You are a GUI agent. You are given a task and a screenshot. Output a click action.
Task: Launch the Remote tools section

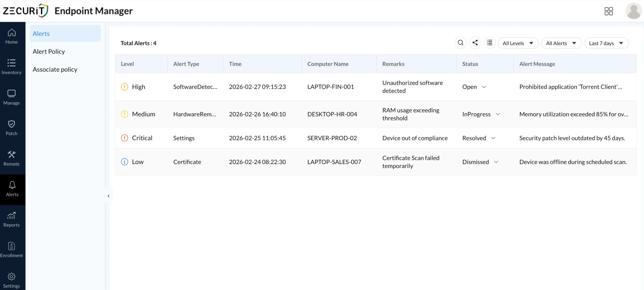pyautogui.click(x=11, y=158)
